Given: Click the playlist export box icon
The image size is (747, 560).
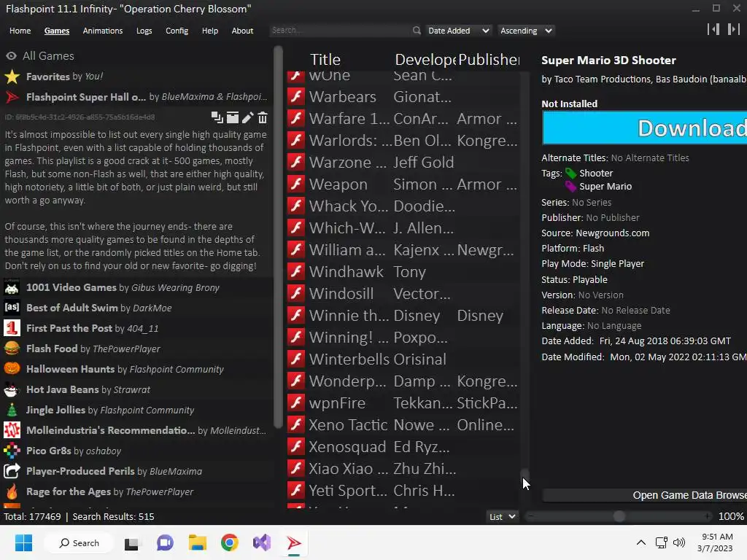Looking at the screenshot, I should 233,117.
